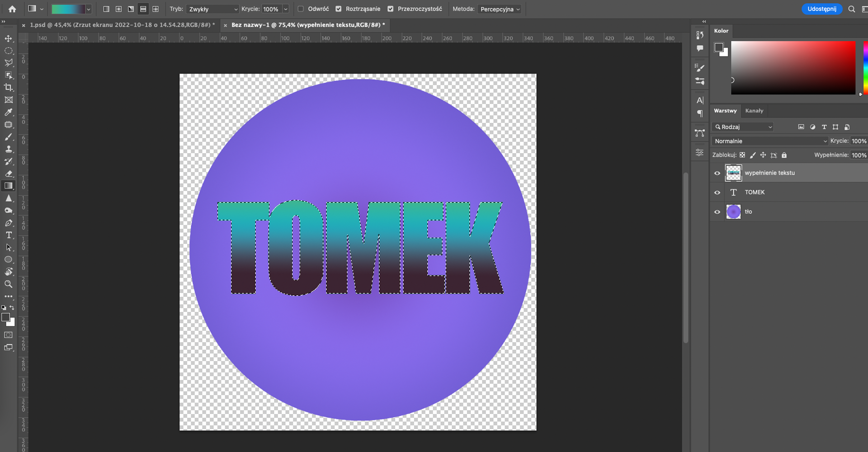This screenshot has width=868, height=452.
Task: Select the Clone Stamp tool
Action: point(9,149)
